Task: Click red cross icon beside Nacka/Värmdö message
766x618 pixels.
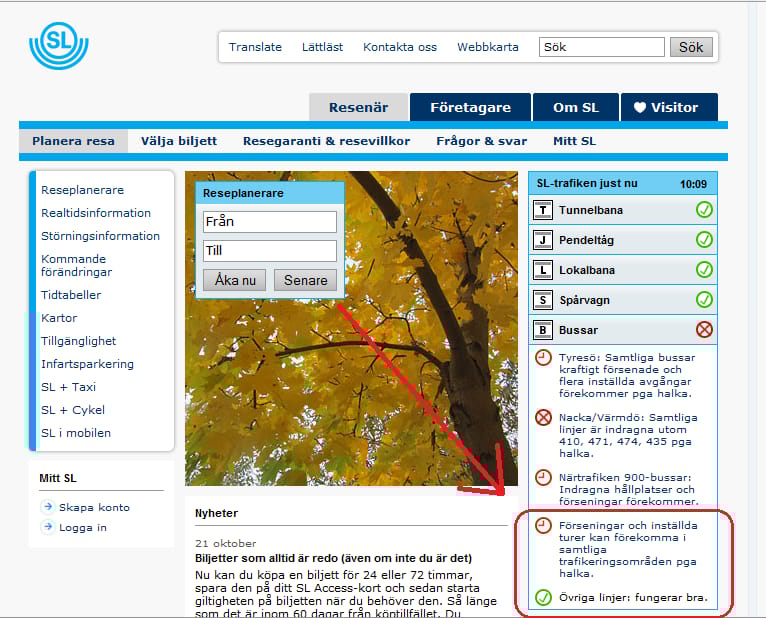Action: tap(543, 418)
